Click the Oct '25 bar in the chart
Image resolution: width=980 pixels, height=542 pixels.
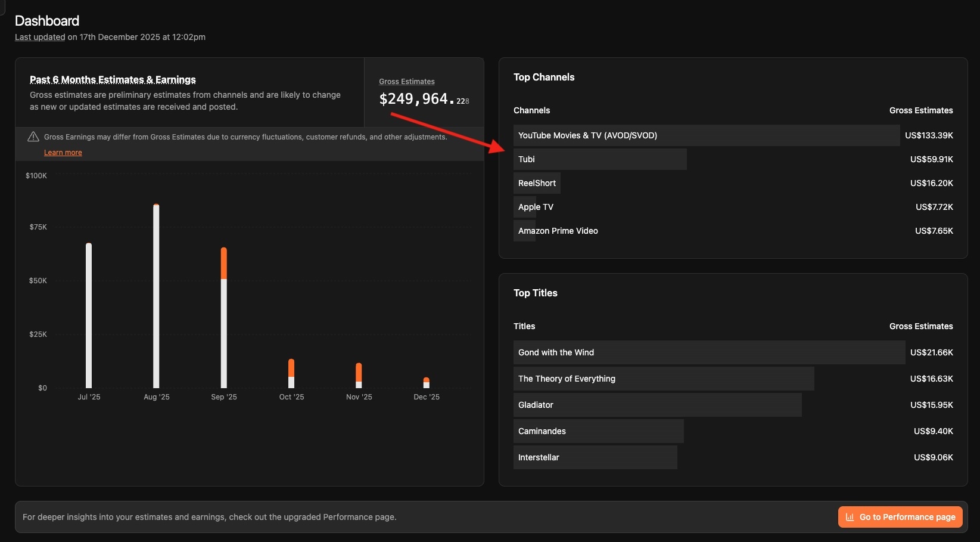tap(291, 374)
